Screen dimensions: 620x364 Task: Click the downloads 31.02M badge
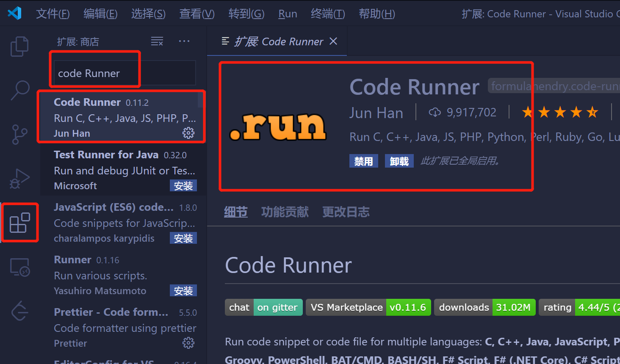click(485, 307)
